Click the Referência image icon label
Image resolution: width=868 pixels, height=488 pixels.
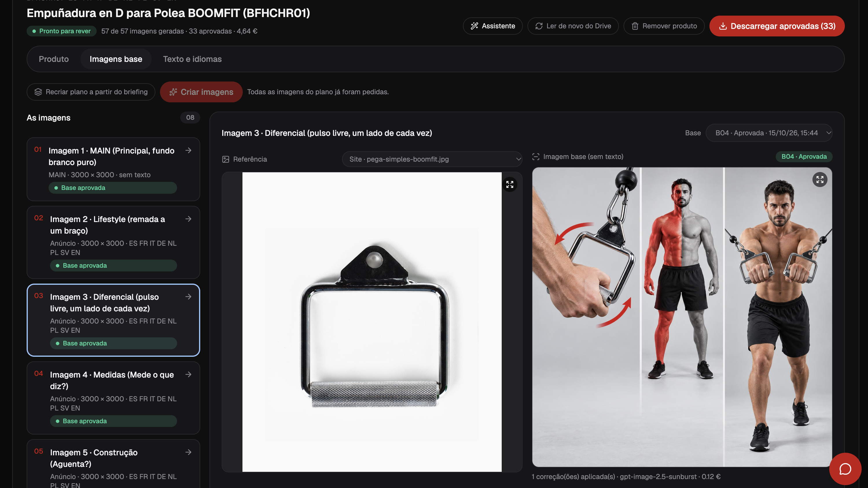click(226, 159)
